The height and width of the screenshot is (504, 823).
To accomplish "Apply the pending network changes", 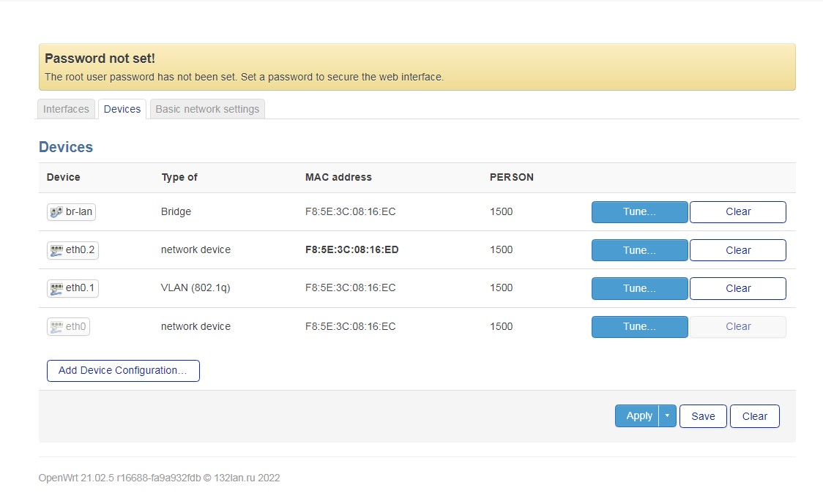I will (638, 415).
